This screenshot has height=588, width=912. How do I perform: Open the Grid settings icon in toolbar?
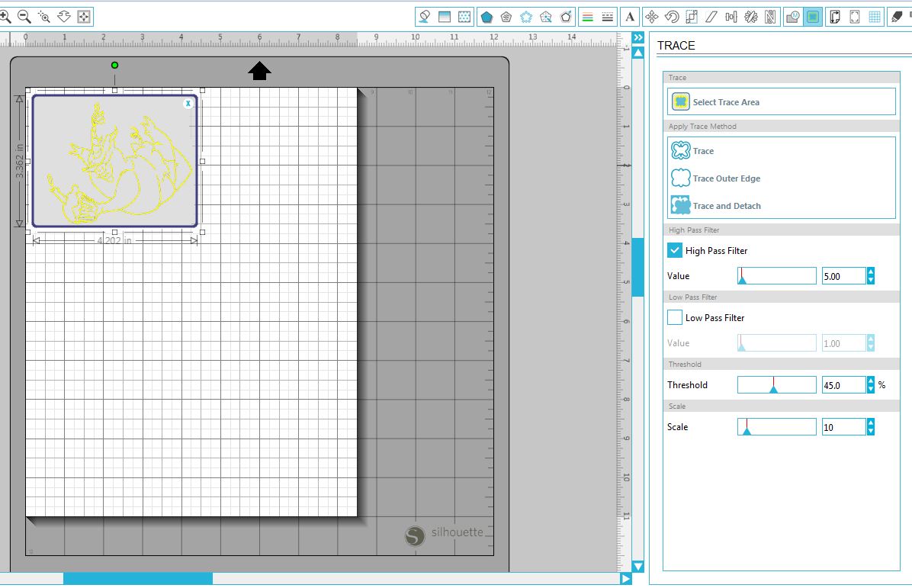click(x=875, y=17)
